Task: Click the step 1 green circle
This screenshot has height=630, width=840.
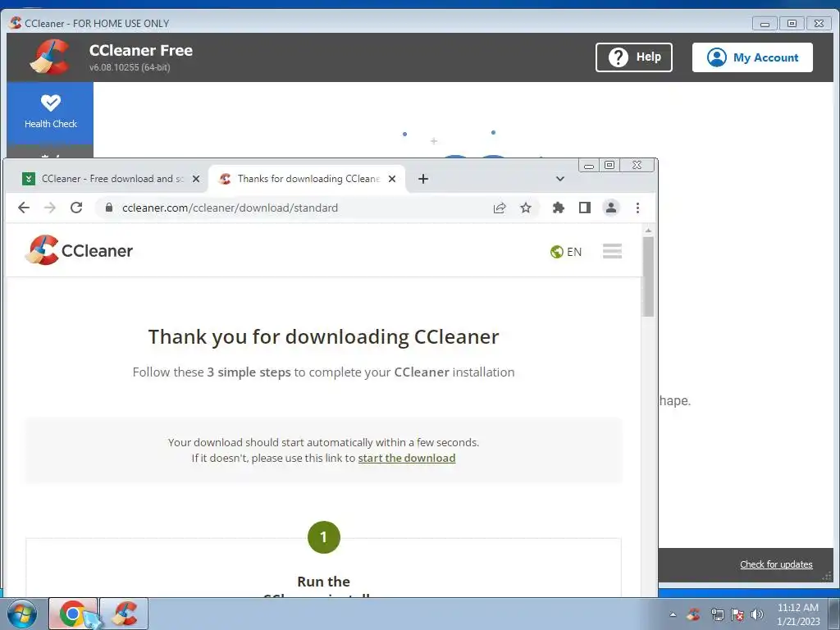Action: tap(323, 537)
